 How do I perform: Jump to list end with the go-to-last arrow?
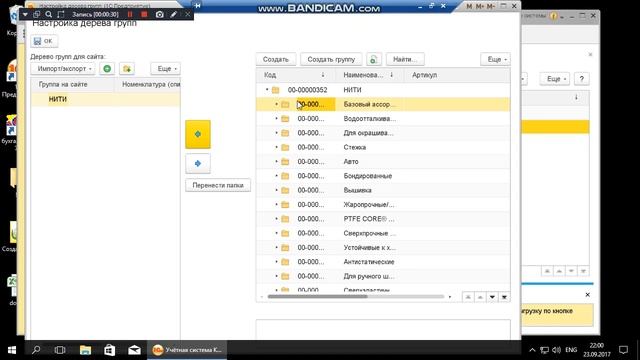(x=504, y=297)
